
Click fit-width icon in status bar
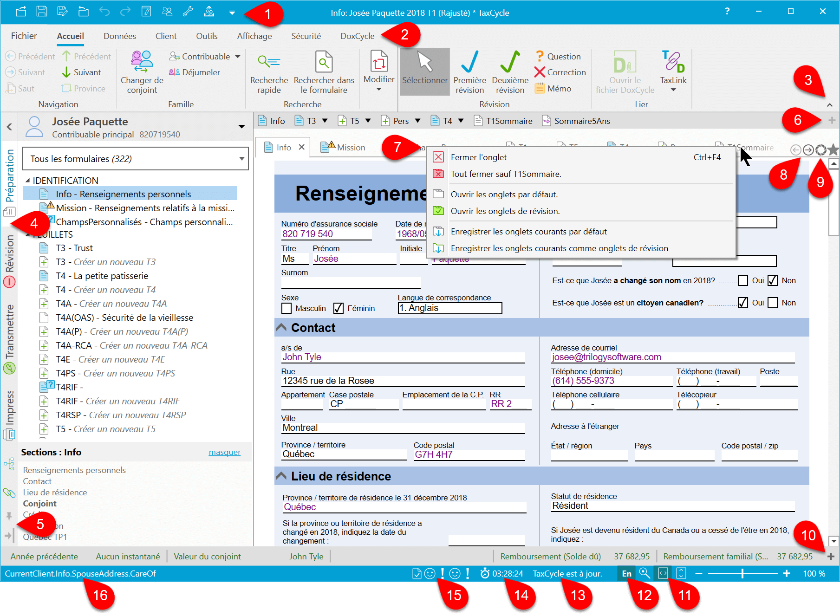[x=663, y=573]
